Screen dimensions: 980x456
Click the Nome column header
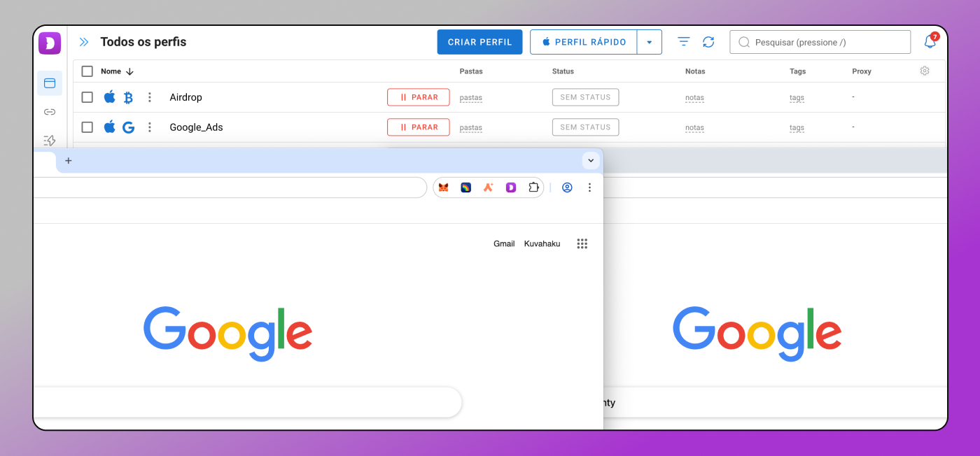coord(111,71)
